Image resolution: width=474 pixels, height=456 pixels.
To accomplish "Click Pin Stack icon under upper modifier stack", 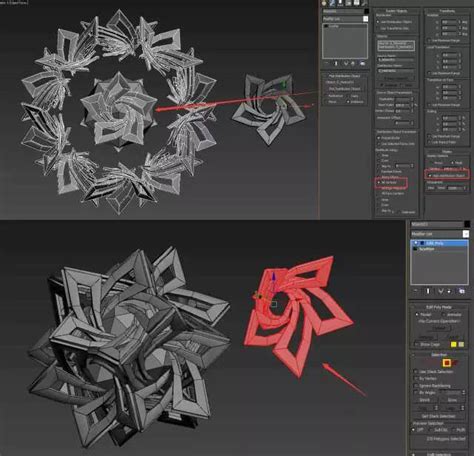I will tap(326, 63).
